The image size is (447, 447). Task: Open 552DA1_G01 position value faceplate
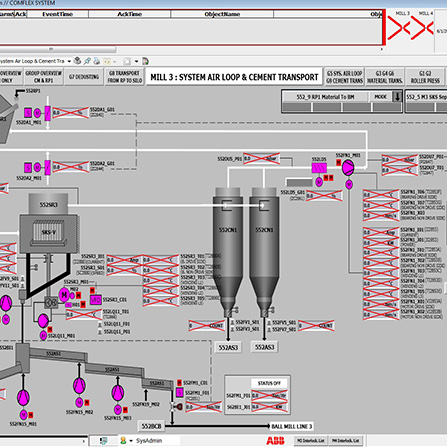70,113
